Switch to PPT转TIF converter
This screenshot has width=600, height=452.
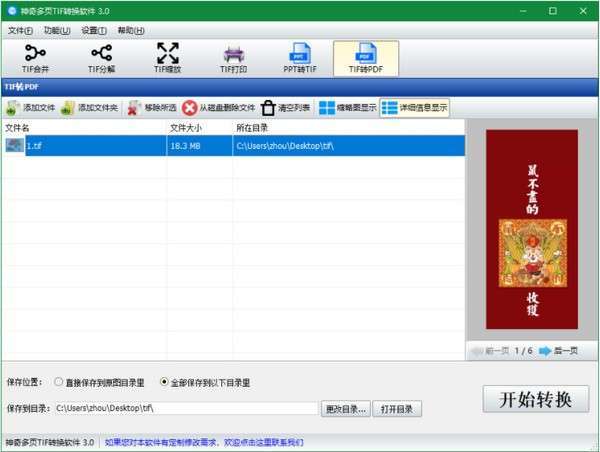pyautogui.click(x=300, y=59)
